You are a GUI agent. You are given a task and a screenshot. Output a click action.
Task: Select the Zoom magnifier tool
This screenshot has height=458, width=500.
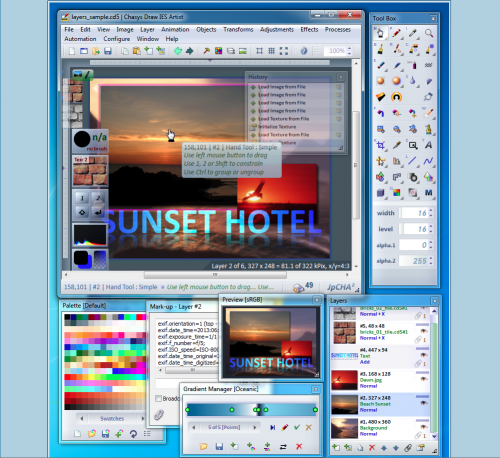[x=429, y=33]
